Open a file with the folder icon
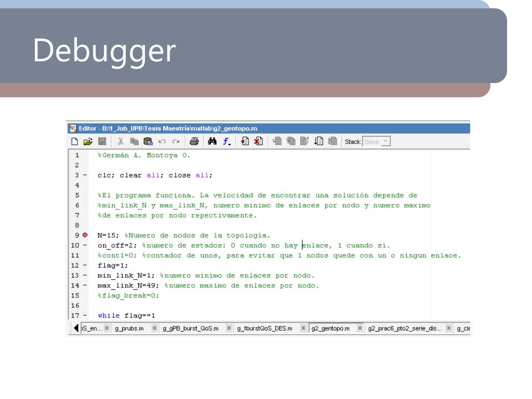Viewport: 532px width, 399px height. coord(88,141)
